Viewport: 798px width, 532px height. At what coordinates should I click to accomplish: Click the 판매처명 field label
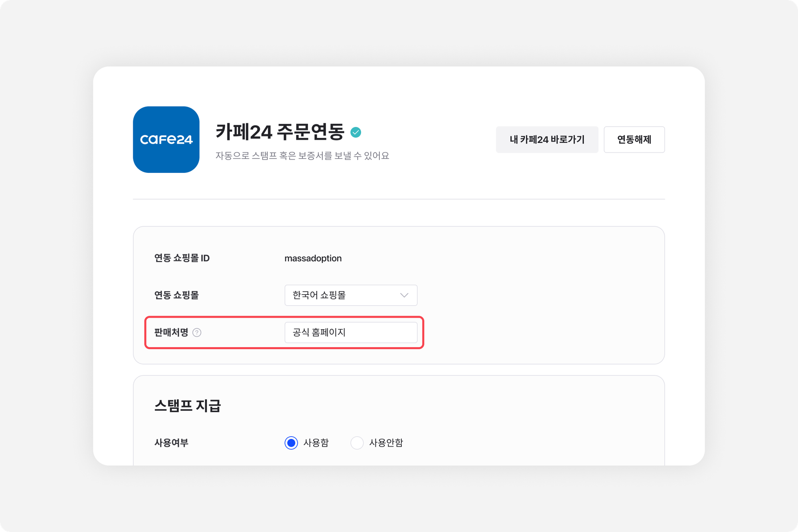(x=171, y=332)
